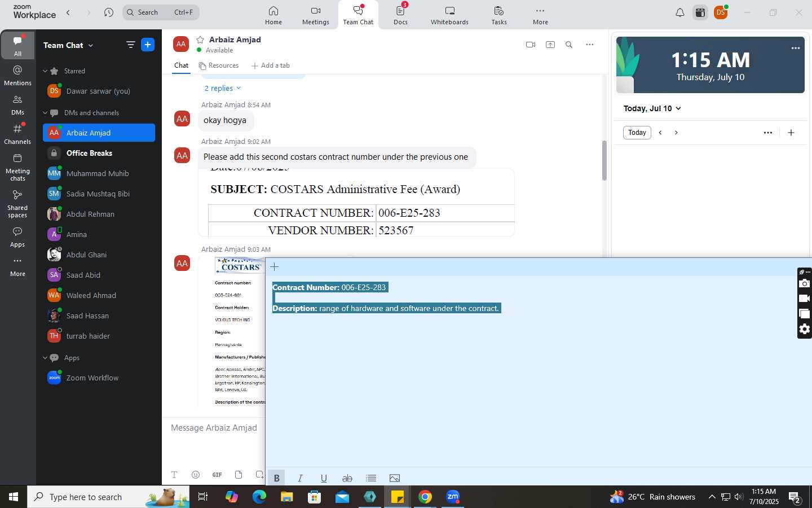Open the COSTARS contract image thumbnail
The image size is (812, 508).
coord(356,202)
